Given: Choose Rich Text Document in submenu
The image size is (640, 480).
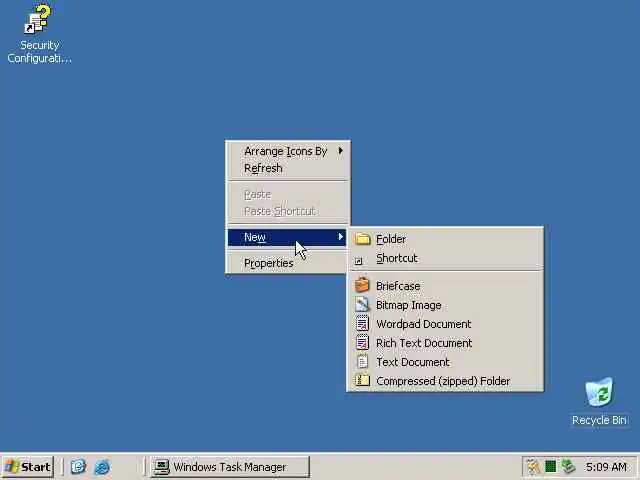Looking at the screenshot, I should coord(445,343).
